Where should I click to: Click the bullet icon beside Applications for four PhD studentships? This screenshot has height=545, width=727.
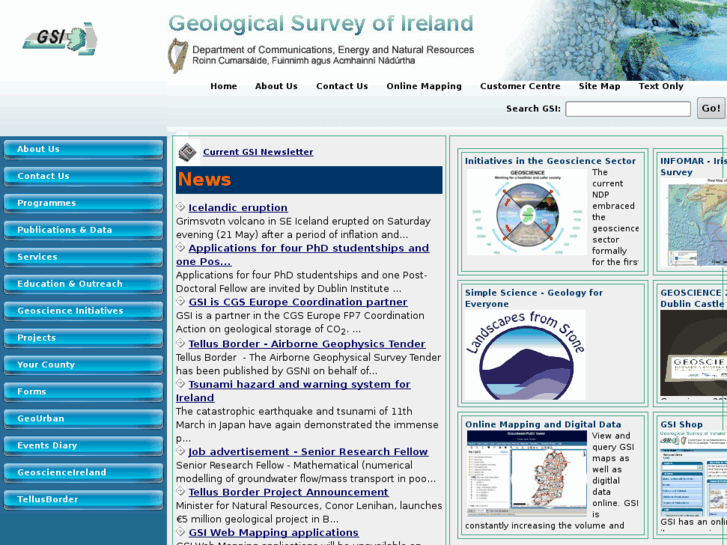coord(181,247)
